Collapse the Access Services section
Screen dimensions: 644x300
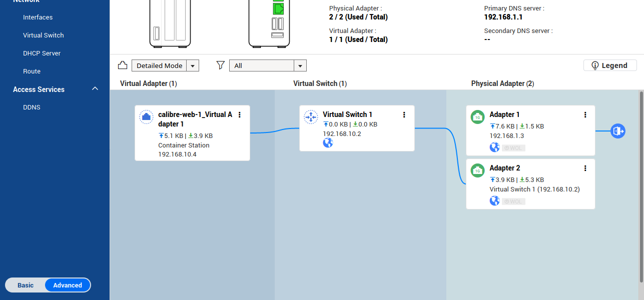point(95,89)
